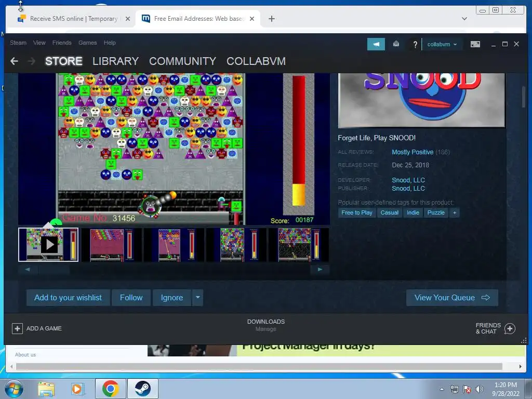The width and height of the screenshot is (532, 399).
Task: Click the Action Center flag icon
Action: 467,389
